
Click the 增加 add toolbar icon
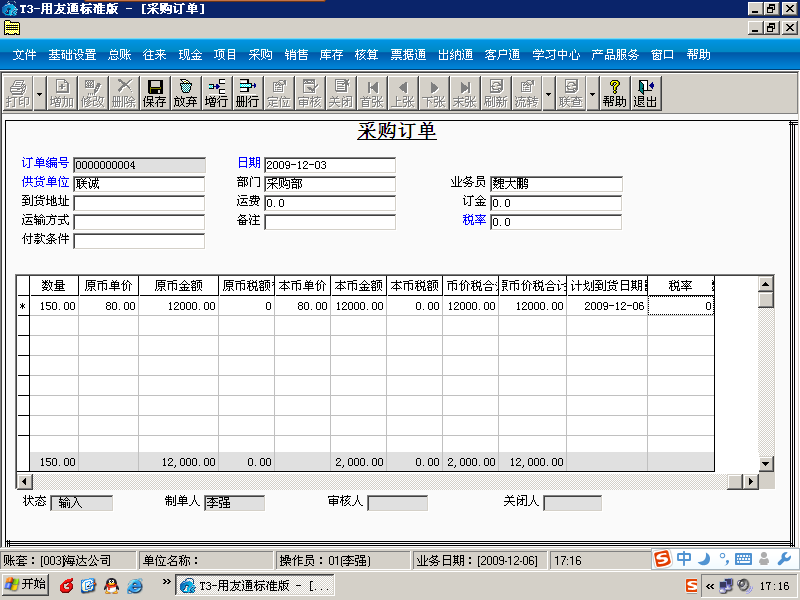(62, 93)
